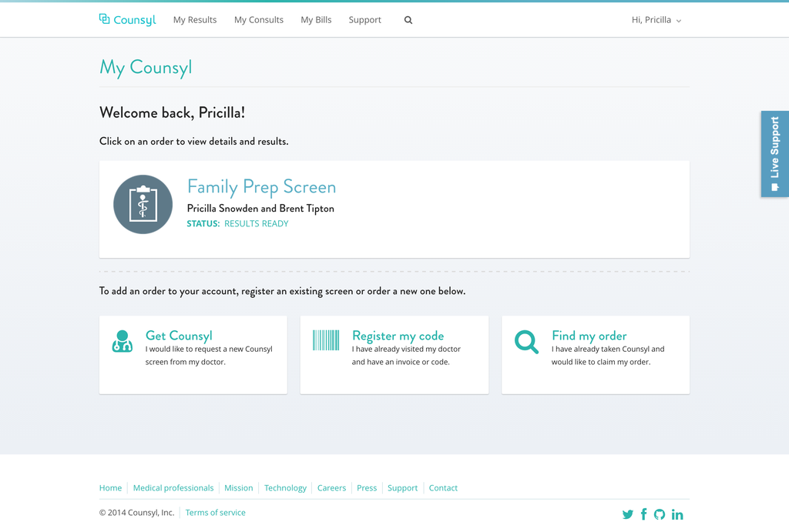Viewport: 789px width, 532px height.
Task: Open the Support link in the footer
Action: tap(402, 488)
